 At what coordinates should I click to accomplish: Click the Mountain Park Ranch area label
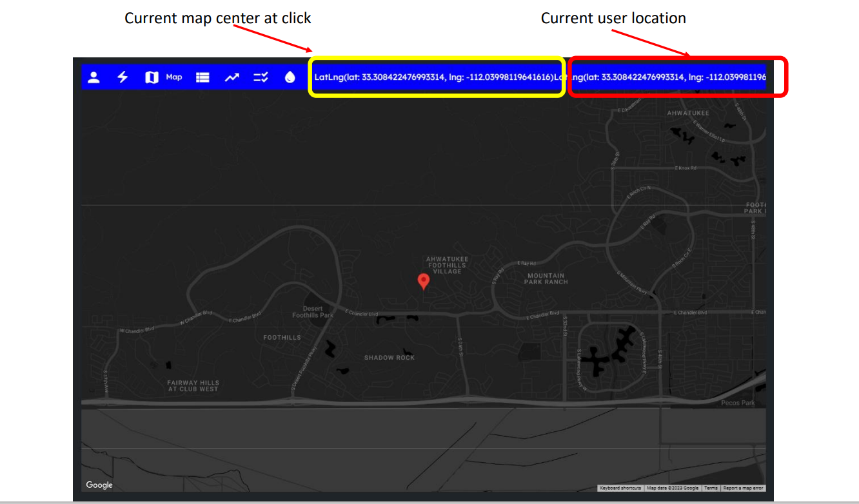[545, 277]
